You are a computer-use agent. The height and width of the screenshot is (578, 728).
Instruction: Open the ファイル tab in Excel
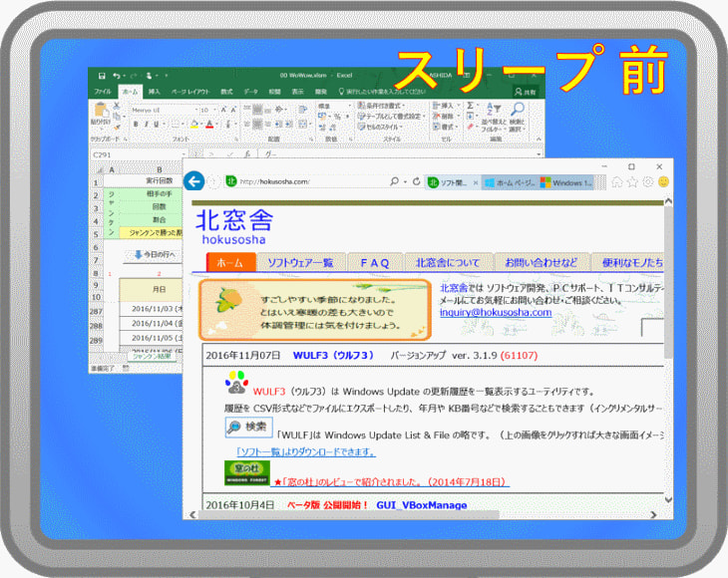[103, 92]
